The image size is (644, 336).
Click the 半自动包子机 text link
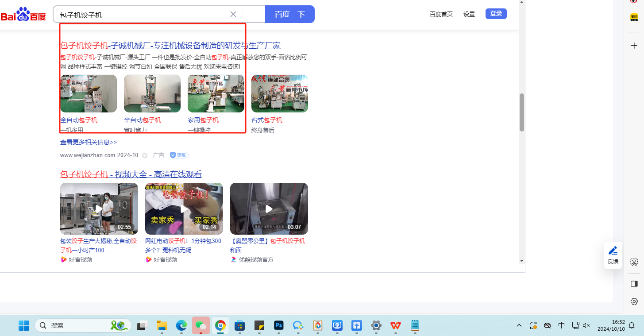click(x=143, y=120)
